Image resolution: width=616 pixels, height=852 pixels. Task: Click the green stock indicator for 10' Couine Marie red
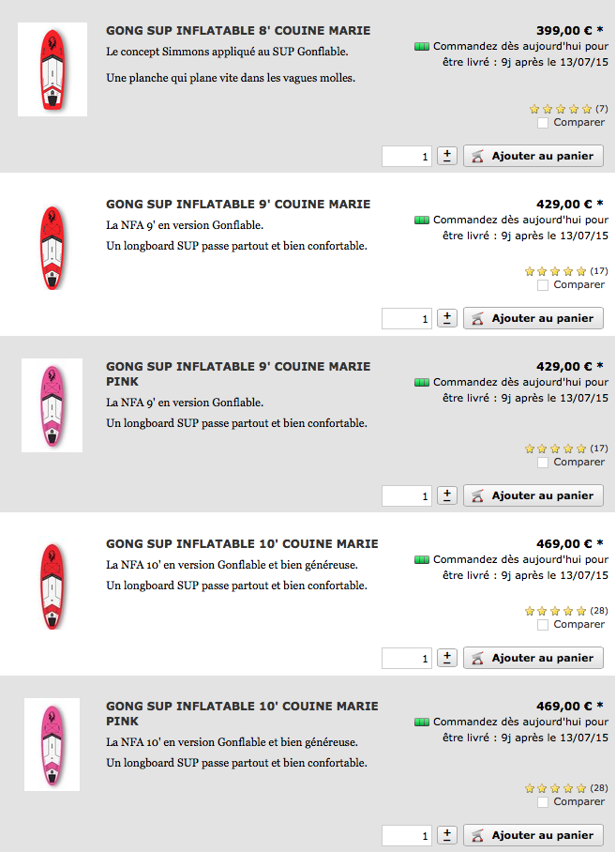point(422,560)
